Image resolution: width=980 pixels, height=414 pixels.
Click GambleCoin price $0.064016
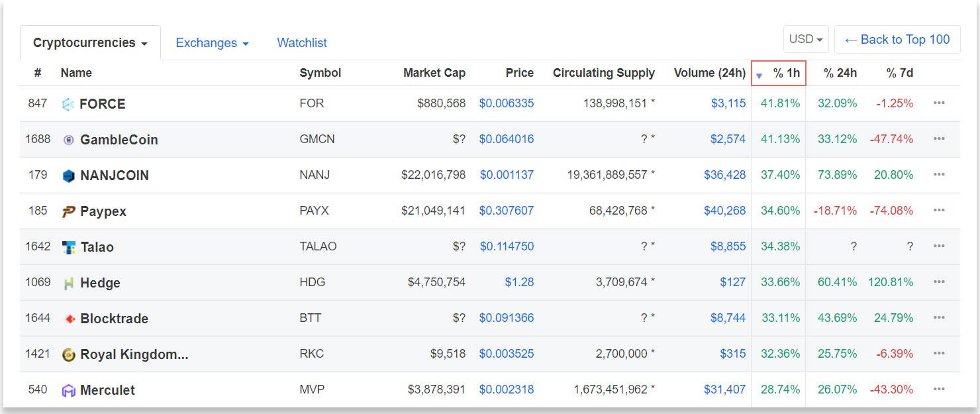click(507, 139)
